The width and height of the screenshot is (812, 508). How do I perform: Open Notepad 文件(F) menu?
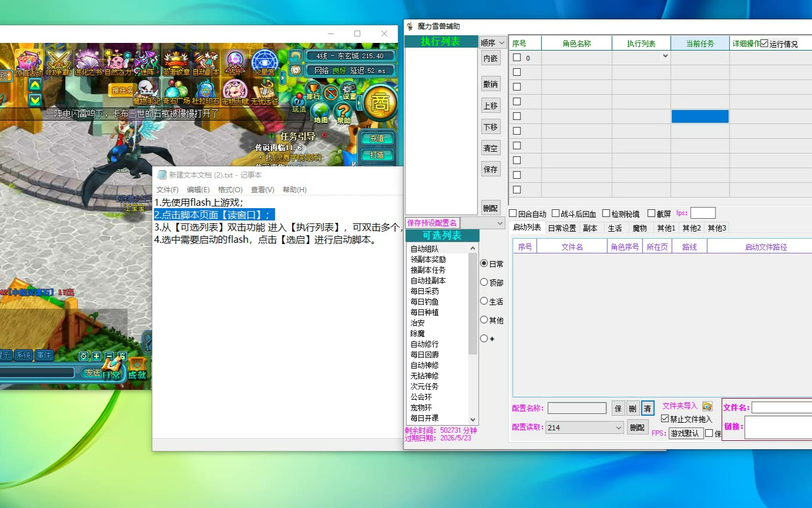click(167, 189)
